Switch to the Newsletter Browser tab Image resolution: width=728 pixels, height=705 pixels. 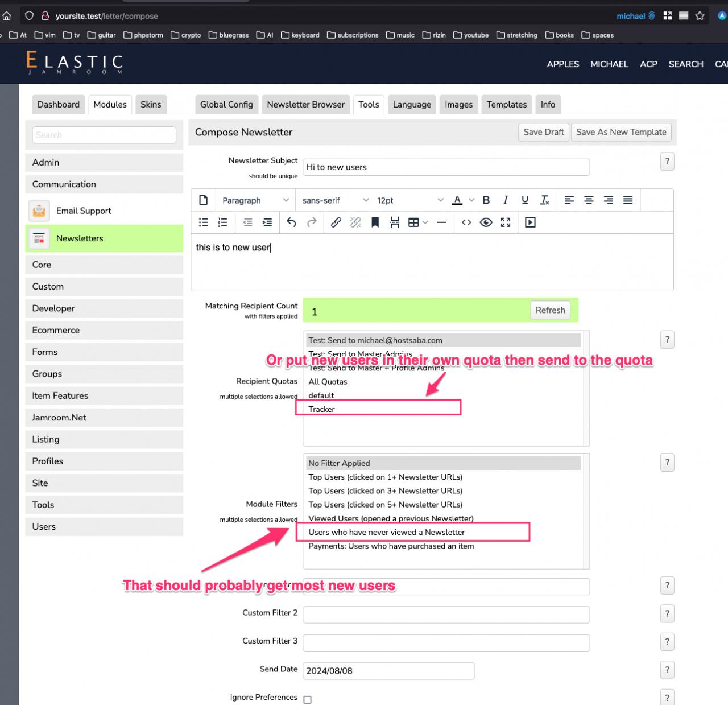coord(305,105)
